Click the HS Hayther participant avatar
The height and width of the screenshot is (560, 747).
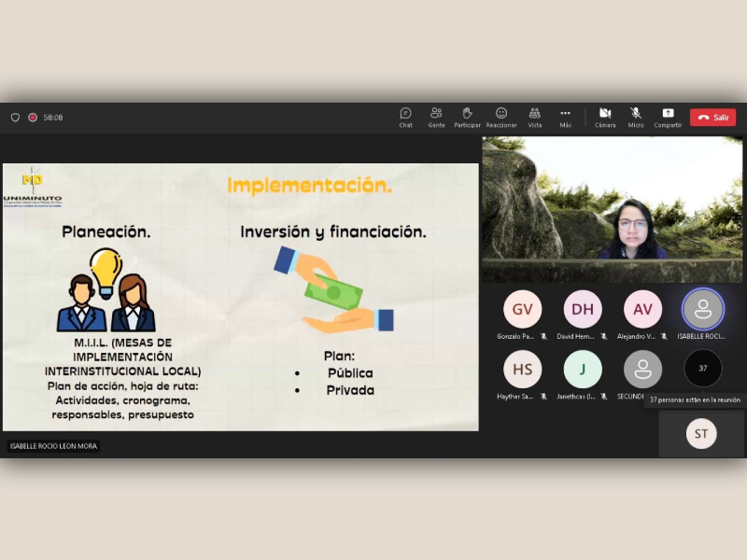point(522,369)
